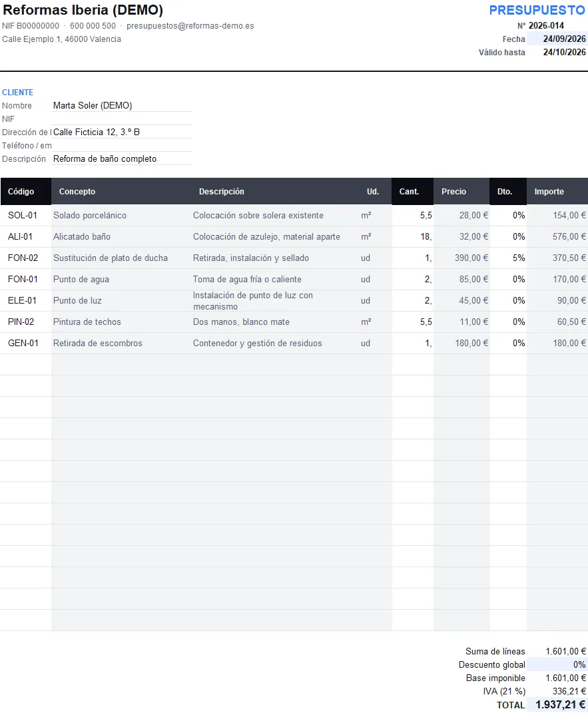Click the description Dos manos, blanco mate
The height and width of the screenshot is (725, 588).
[x=241, y=322]
